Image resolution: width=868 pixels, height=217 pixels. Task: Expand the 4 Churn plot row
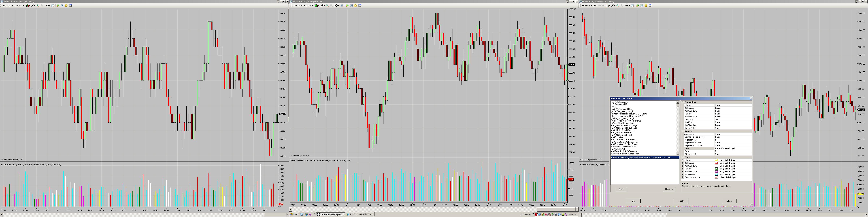point(683,169)
